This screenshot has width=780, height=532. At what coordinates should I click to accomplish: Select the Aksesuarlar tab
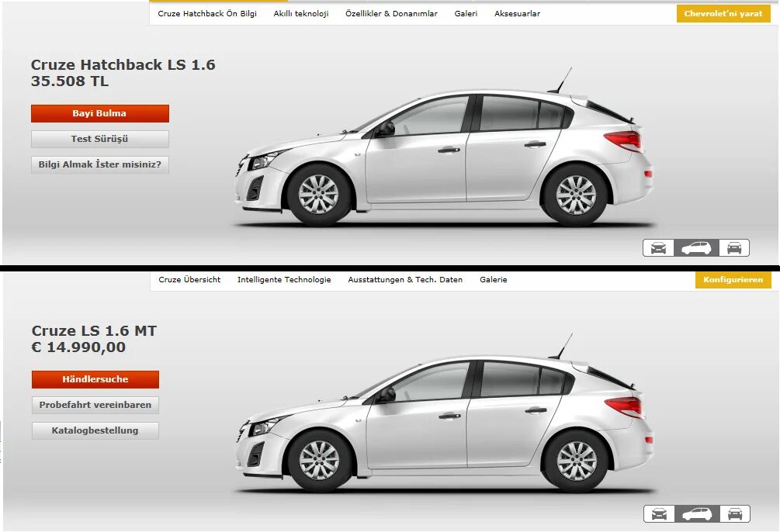click(x=516, y=13)
